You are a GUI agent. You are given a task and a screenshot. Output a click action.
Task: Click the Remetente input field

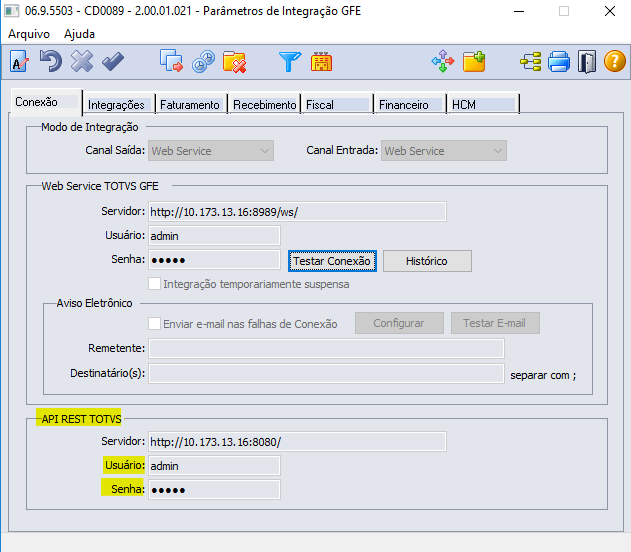tap(326, 348)
